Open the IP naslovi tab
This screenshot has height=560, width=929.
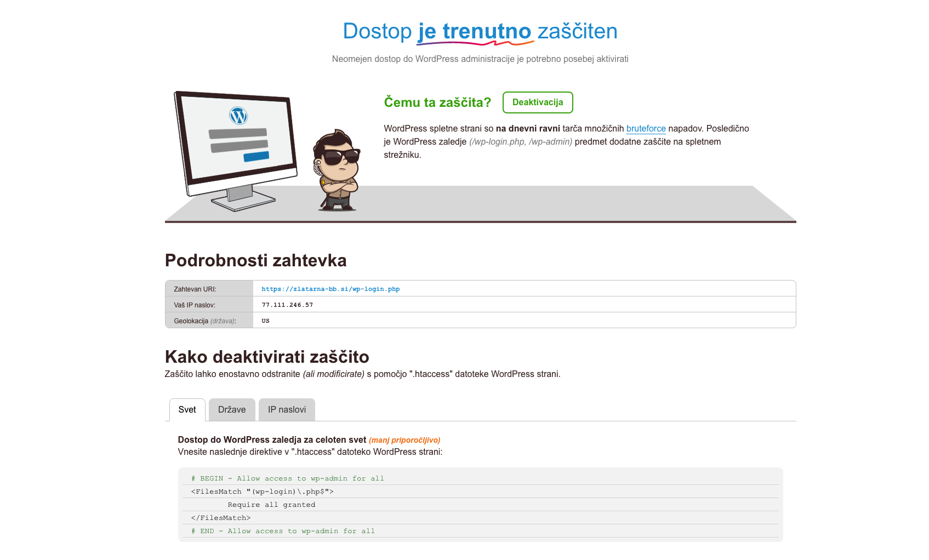tap(287, 410)
